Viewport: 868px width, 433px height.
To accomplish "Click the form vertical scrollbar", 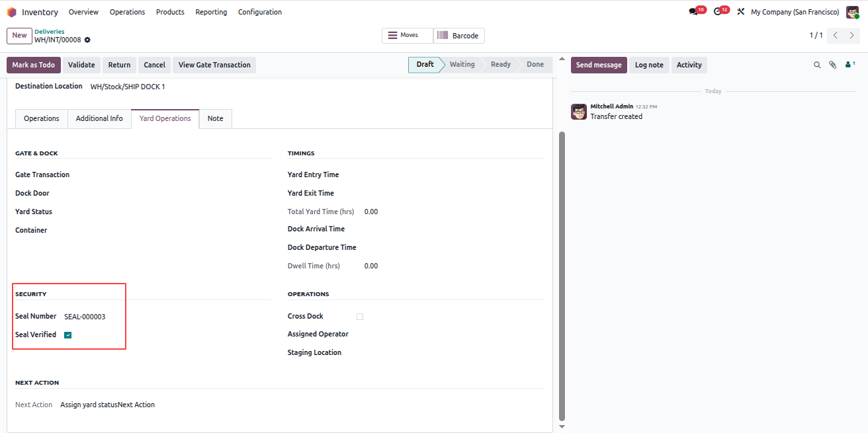I will (x=562, y=275).
